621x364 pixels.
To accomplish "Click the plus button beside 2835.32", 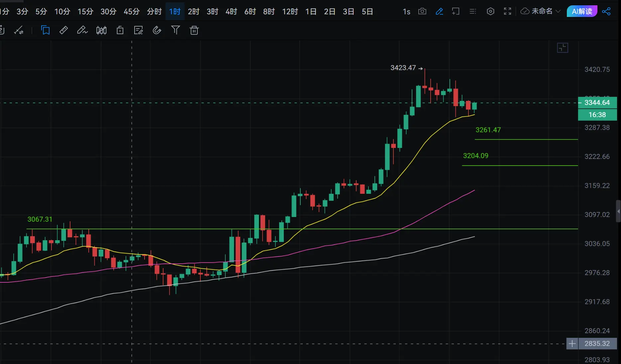I will click(572, 344).
